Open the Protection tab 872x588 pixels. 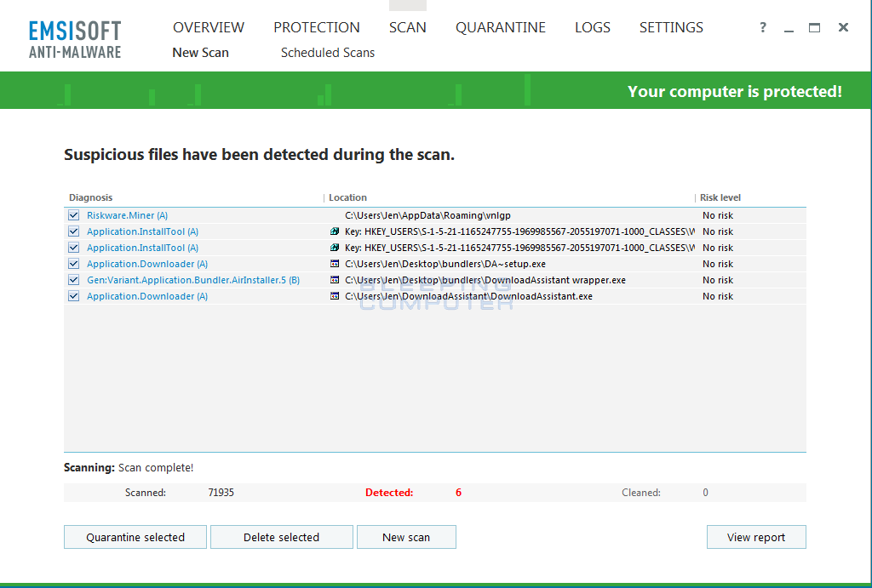pyautogui.click(x=317, y=27)
